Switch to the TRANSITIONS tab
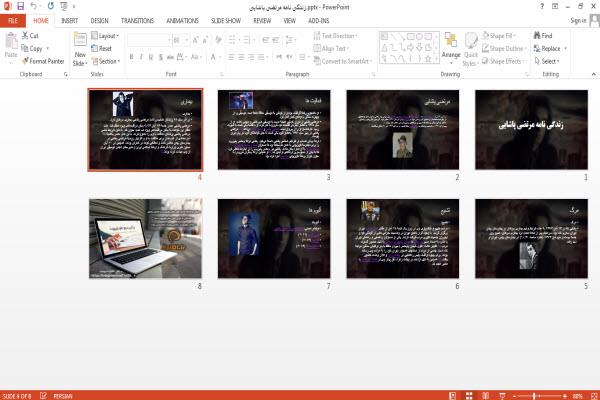 [137, 21]
